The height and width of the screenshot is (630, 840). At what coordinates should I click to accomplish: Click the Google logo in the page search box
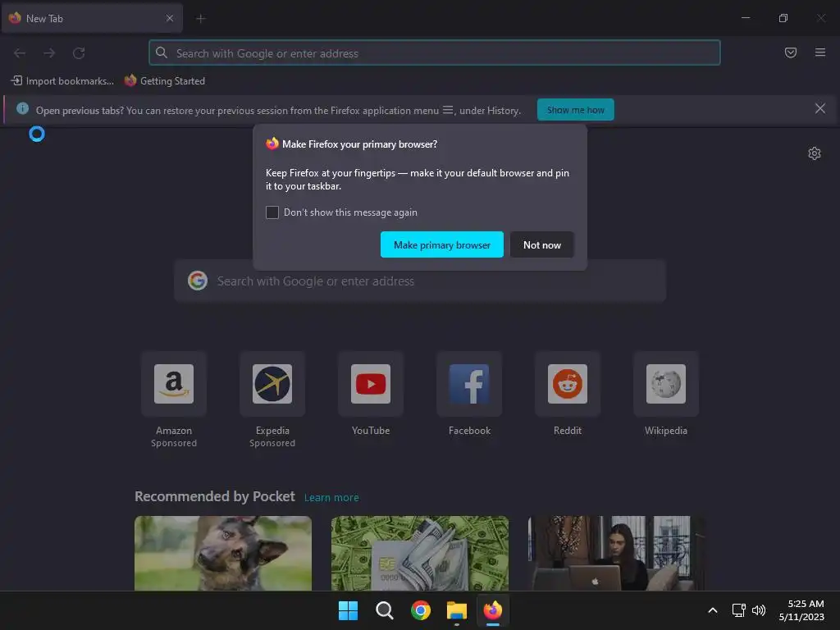pos(198,281)
